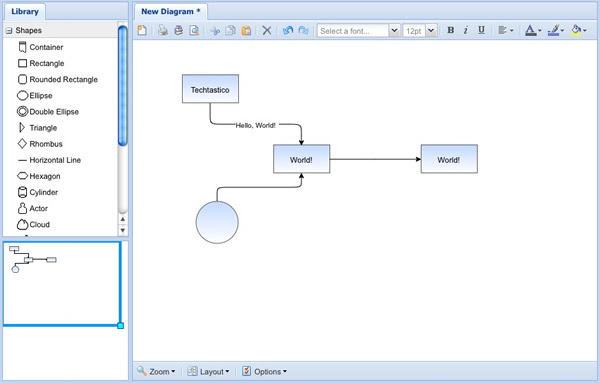
Task: Undo the last action
Action: coord(288,31)
